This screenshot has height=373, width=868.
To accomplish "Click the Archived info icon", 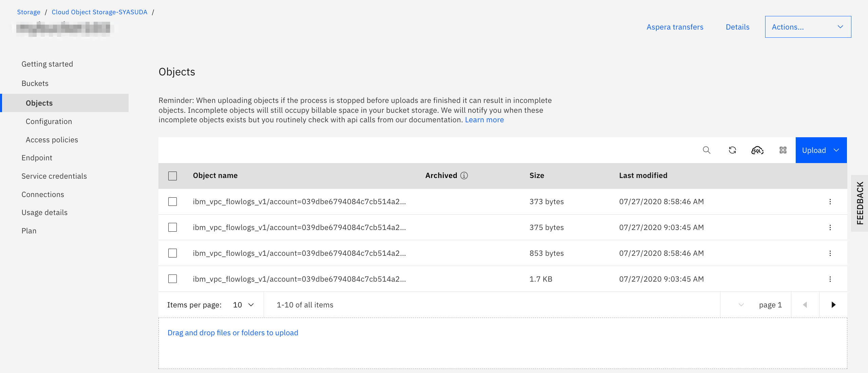I will point(464,175).
